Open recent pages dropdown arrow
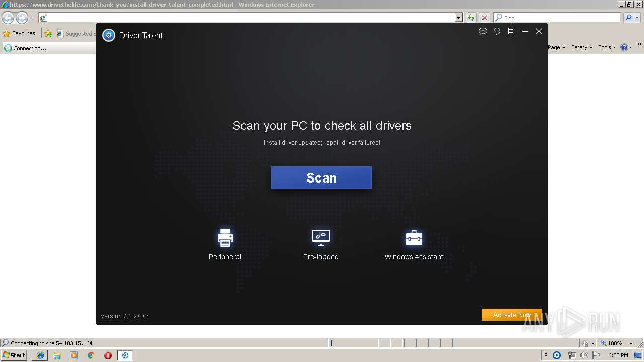The image size is (644, 362). coord(33,18)
